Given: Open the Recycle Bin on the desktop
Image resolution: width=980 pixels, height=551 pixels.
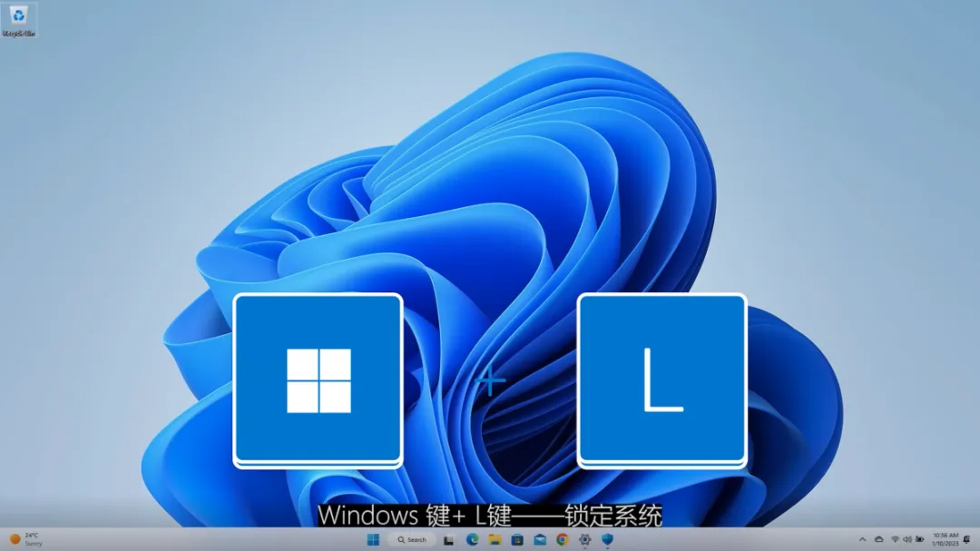Looking at the screenshot, I should click(x=20, y=18).
